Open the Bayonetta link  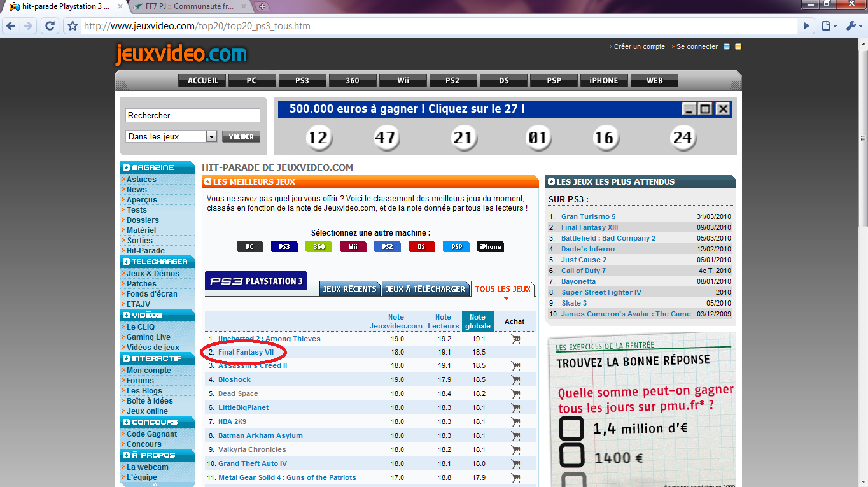point(578,281)
